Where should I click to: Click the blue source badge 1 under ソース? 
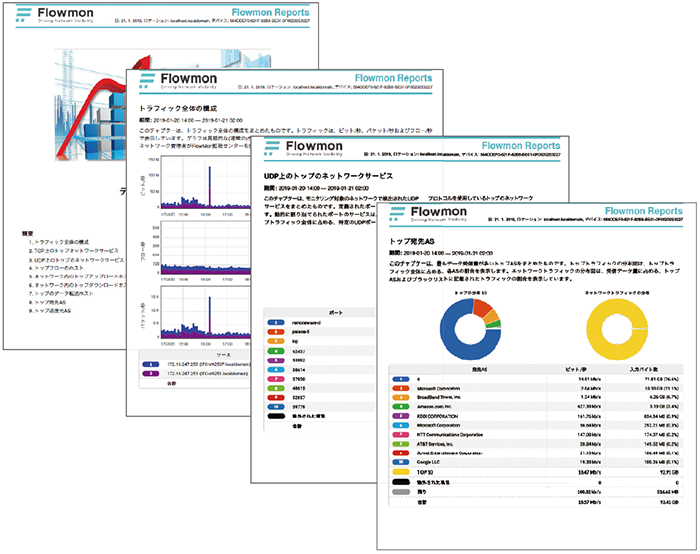click(150, 364)
